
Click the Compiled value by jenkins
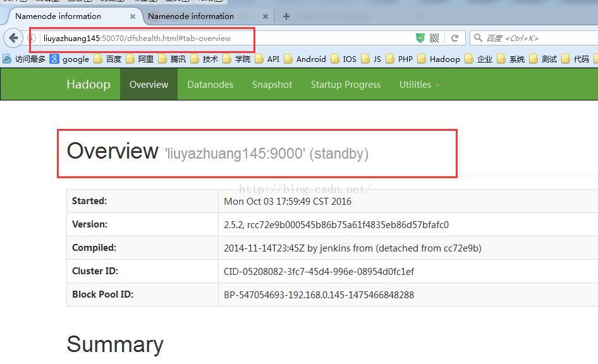352,248
